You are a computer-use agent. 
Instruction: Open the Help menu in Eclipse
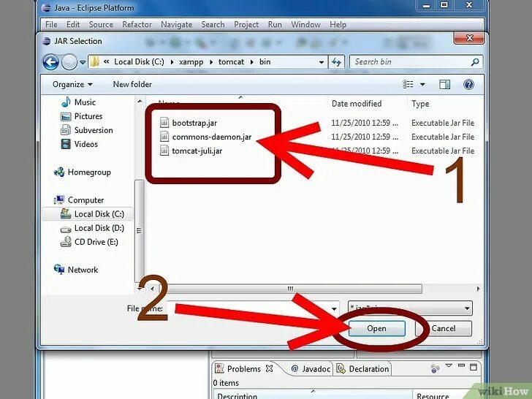338,24
